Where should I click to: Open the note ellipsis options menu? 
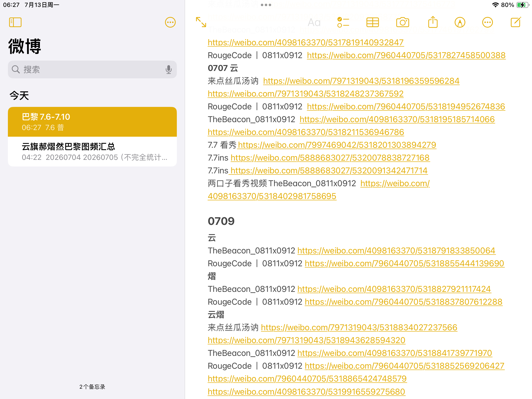click(487, 22)
